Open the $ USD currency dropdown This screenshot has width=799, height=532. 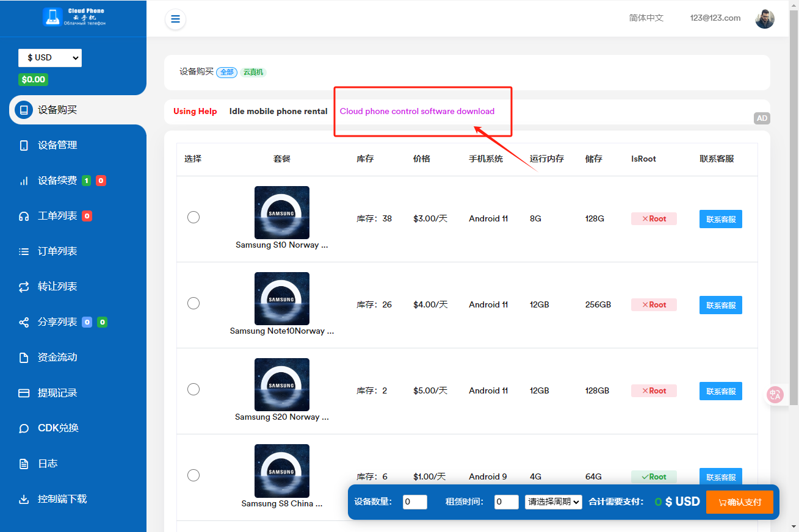tap(50, 57)
